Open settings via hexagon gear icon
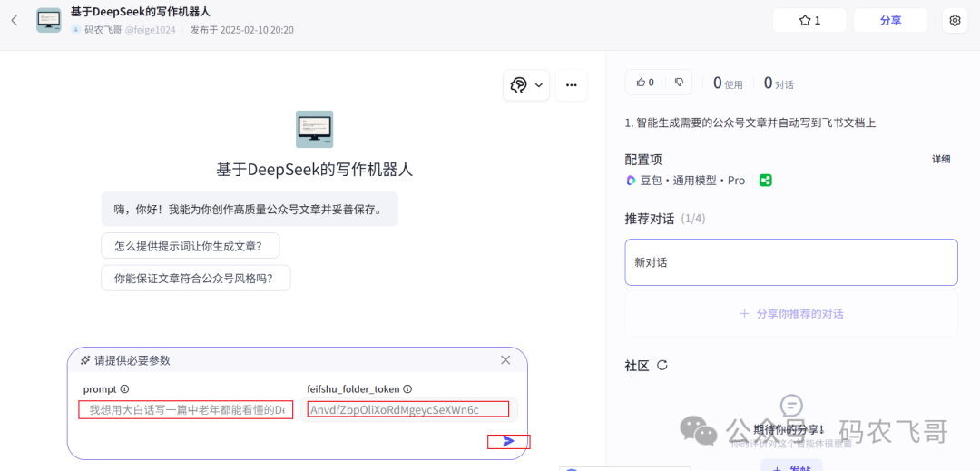This screenshot has width=980, height=471. click(955, 20)
